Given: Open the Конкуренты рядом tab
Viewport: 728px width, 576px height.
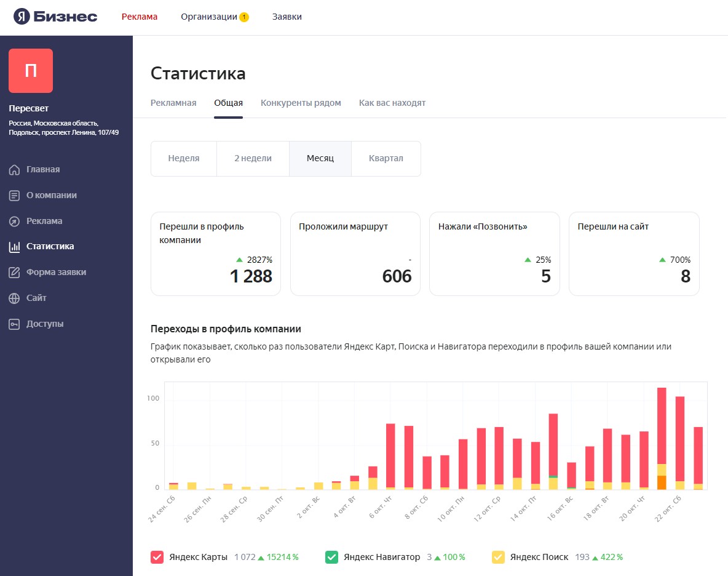Looking at the screenshot, I should [x=301, y=103].
